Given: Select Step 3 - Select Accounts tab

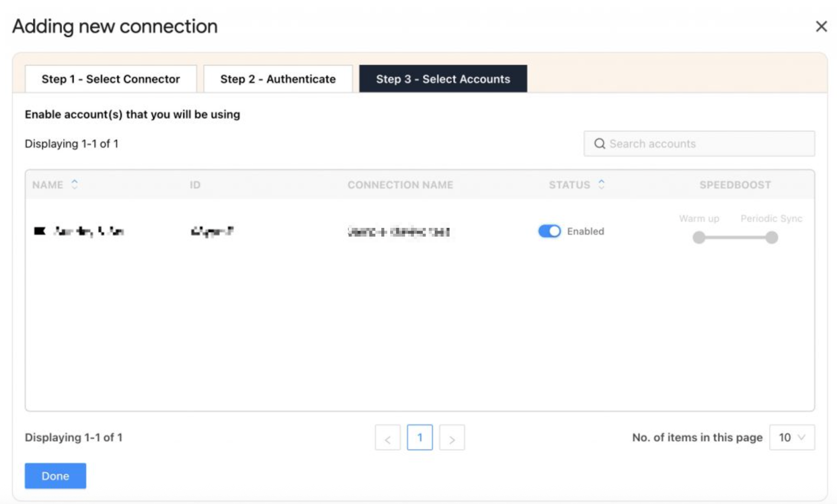Looking at the screenshot, I should [x=443, y=79].
